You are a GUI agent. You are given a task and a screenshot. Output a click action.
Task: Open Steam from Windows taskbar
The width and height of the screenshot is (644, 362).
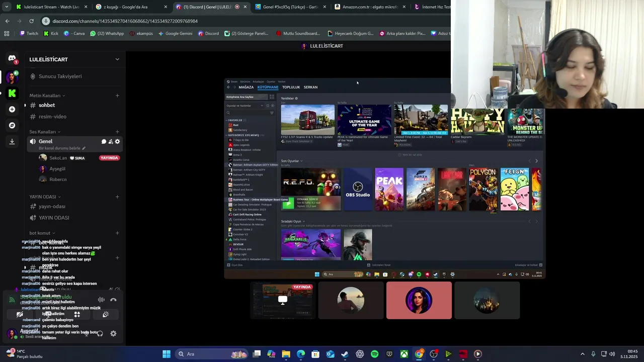[x=345, y=354]
